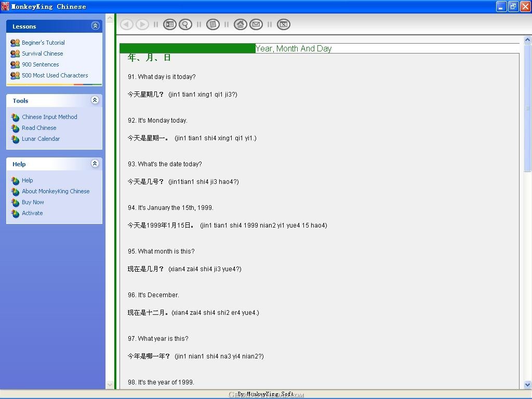Click the Buy Now link
Screen dimensions: 532x399
click(x=33, y=202)
